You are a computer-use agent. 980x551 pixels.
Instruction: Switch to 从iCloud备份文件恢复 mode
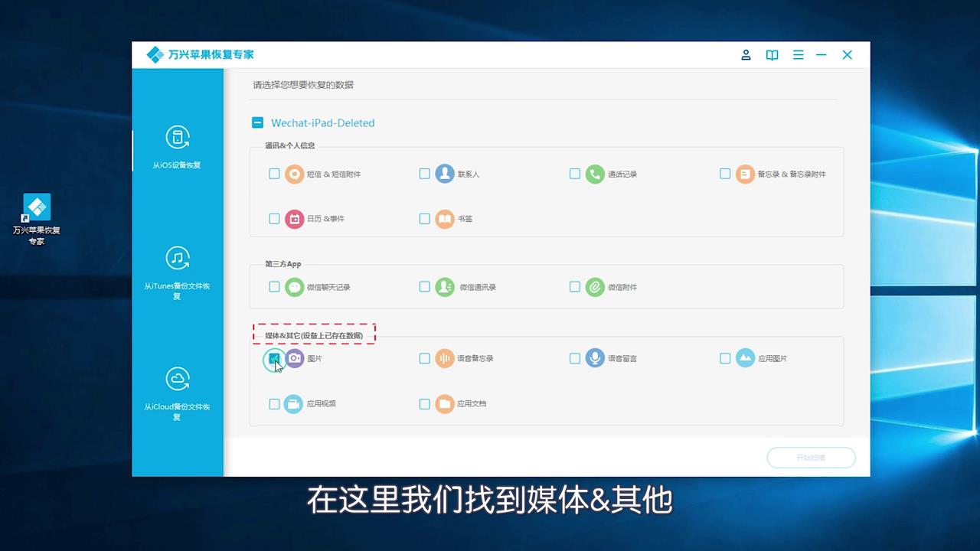pyautogui.click(x=178, y=392)
